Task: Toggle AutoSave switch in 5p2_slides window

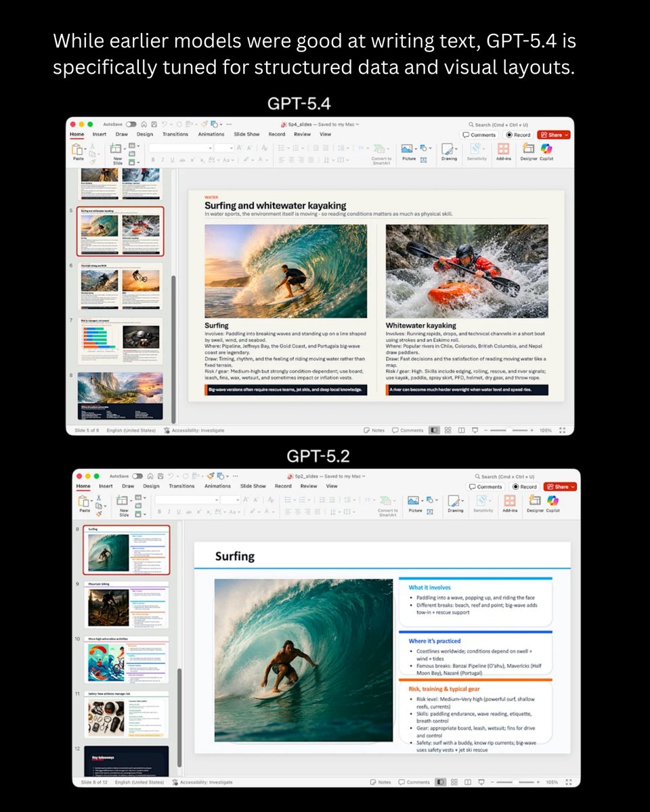Action: tap(137, 476)
